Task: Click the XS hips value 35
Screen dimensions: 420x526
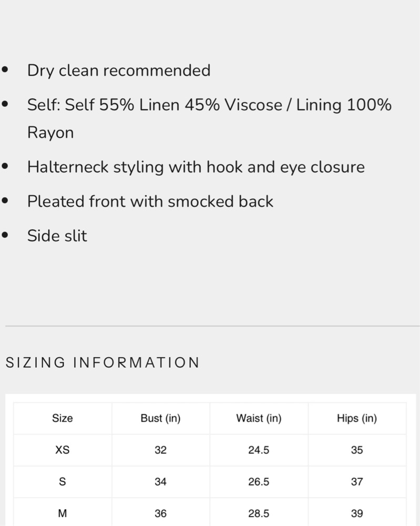Action: pos(357,450)
